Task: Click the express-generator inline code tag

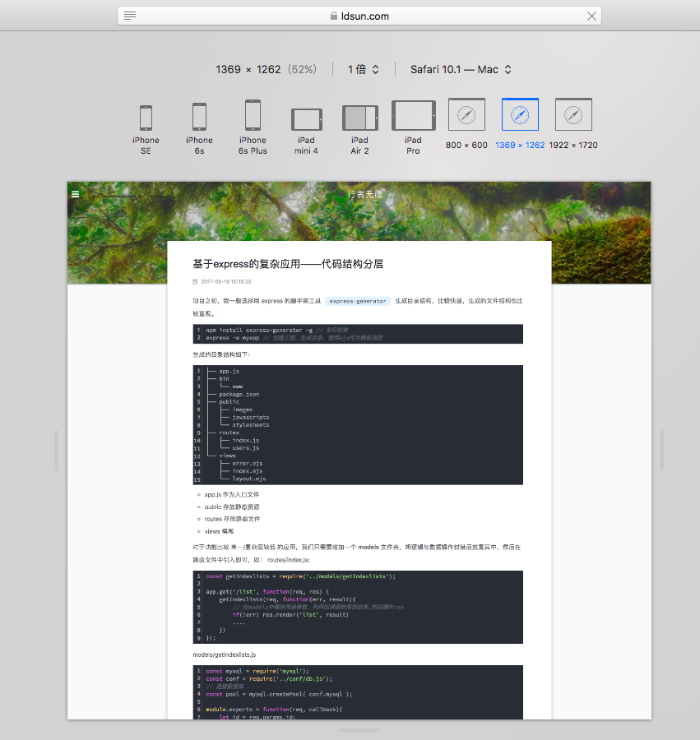Action: coord(357,301)
